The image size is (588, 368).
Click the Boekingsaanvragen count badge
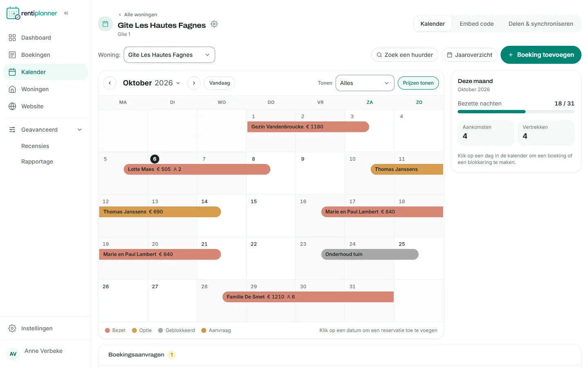click(x=172, y=355)
